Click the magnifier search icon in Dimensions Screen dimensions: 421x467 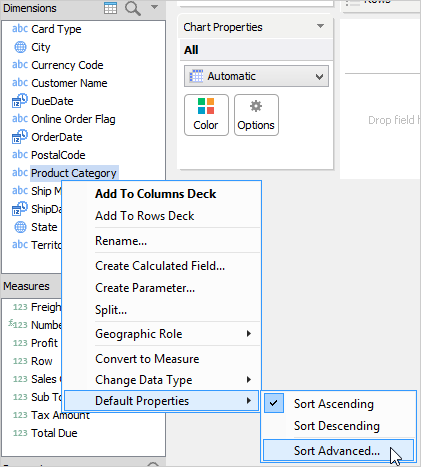click(132, 8)
